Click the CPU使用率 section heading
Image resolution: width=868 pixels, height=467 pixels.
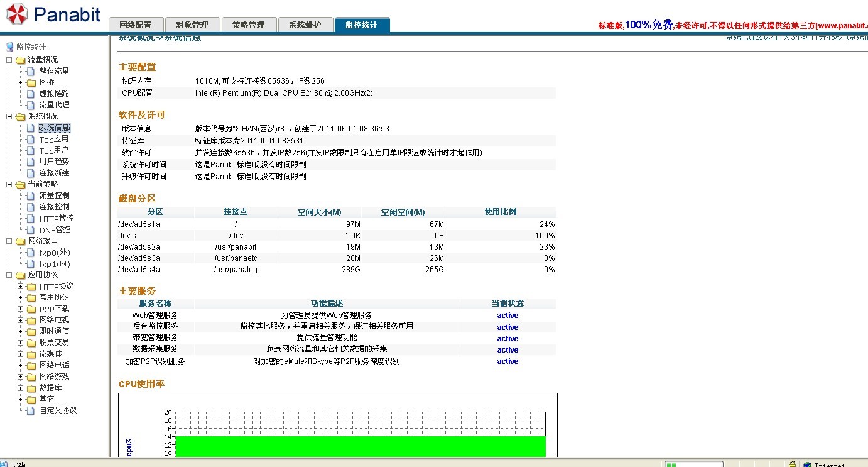pos(141,384)
